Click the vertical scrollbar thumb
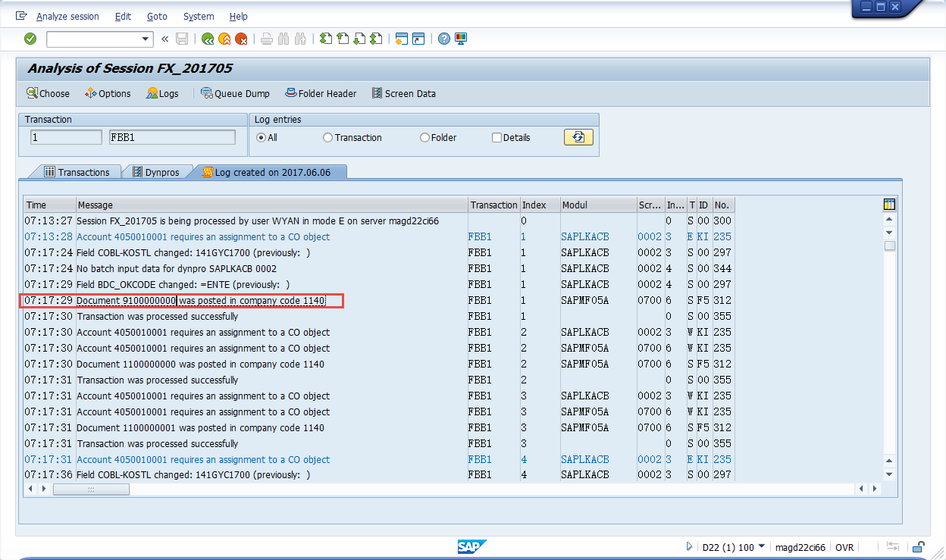946x560 pixels. (x=890, y=246)
